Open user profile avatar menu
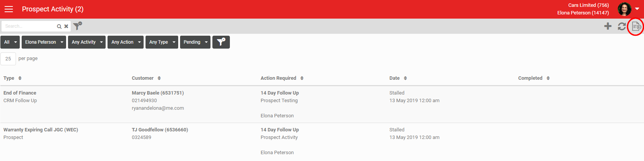The height and width of the screenshot is (161, 644). 625,9
